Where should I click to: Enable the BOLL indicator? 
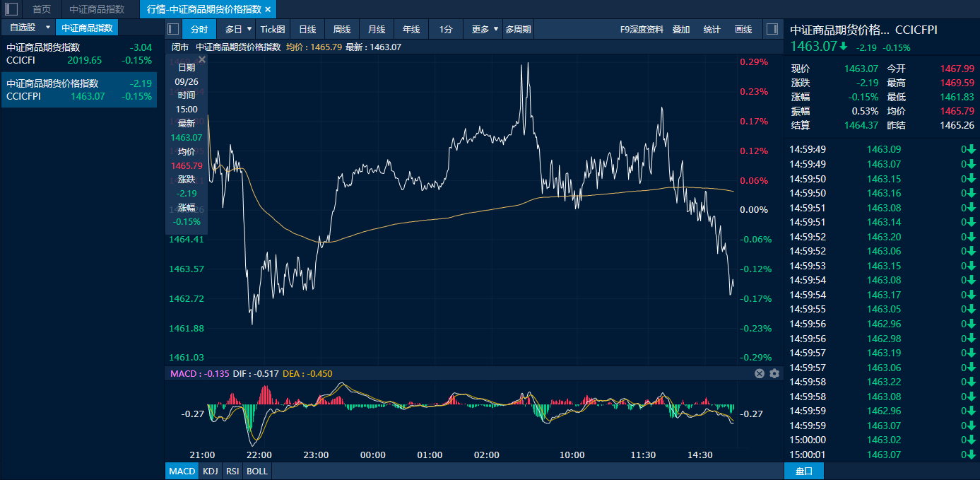tap(257, 471)
